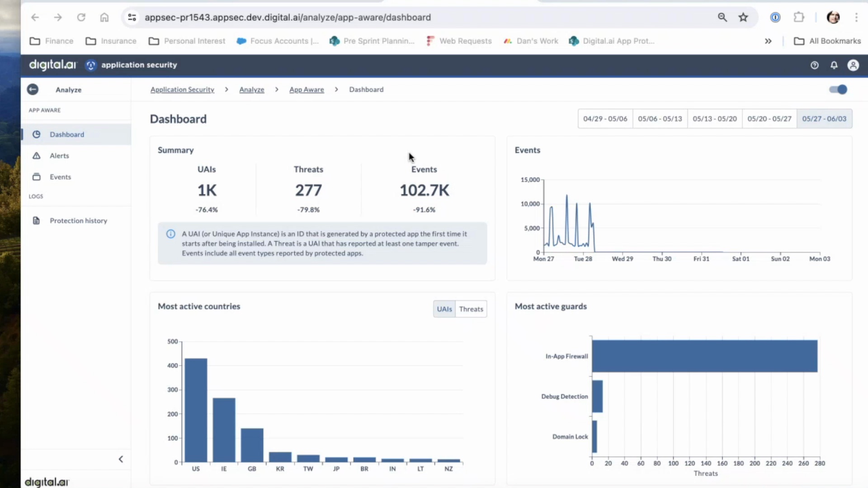
Task: Open Alerts from the sidebar
Action: [59, 155]
